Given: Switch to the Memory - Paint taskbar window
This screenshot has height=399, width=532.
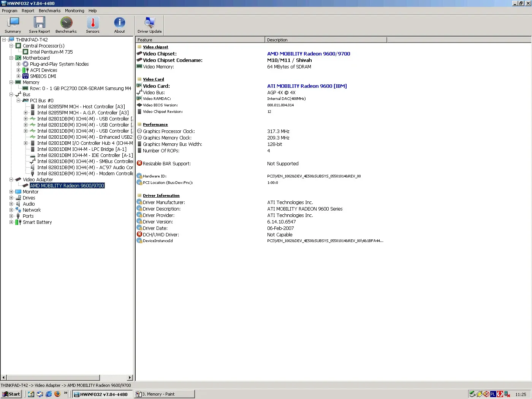Looking at the screenshot, I should (165, 394).
